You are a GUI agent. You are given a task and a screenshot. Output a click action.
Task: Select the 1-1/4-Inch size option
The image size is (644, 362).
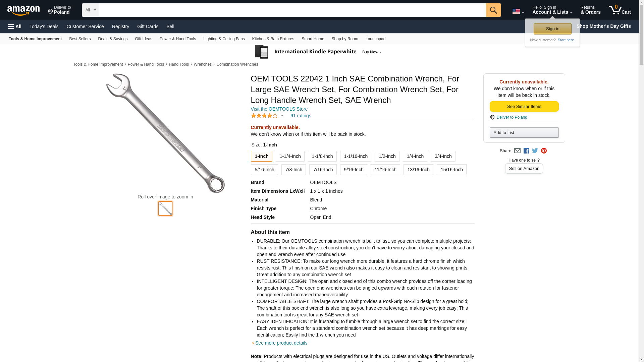tap(290, 156)
